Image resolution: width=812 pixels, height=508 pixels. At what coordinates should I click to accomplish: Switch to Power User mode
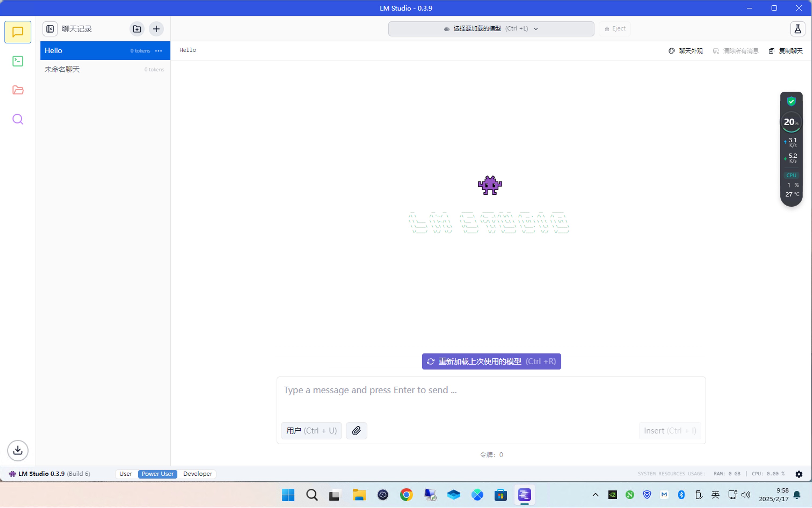tap(157, 474)
